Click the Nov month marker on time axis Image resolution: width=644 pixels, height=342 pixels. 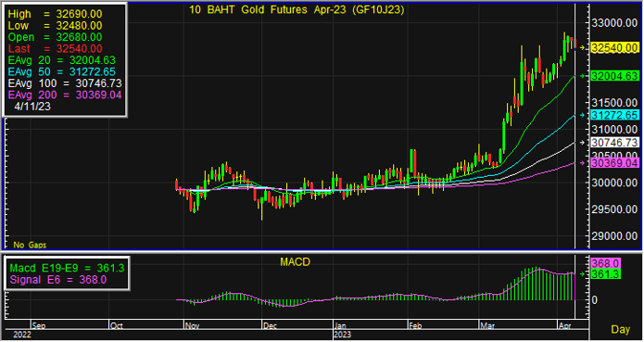click(192, 326)
